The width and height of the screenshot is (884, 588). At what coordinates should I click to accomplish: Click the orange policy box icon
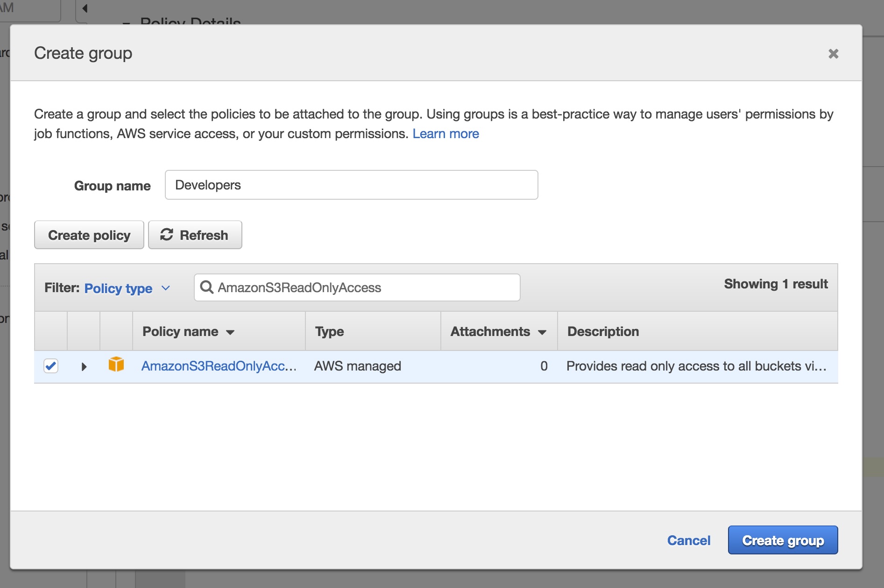pyautogui.click(x=116, y=364)
